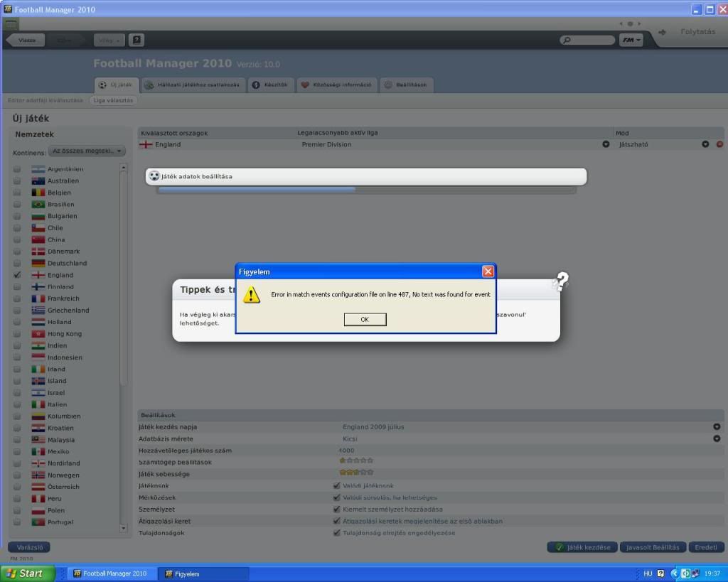The height and width of the screenshot is (582, 728).
Task: Click the question mark help icon in toolbar
Action: tap(136, 40)
